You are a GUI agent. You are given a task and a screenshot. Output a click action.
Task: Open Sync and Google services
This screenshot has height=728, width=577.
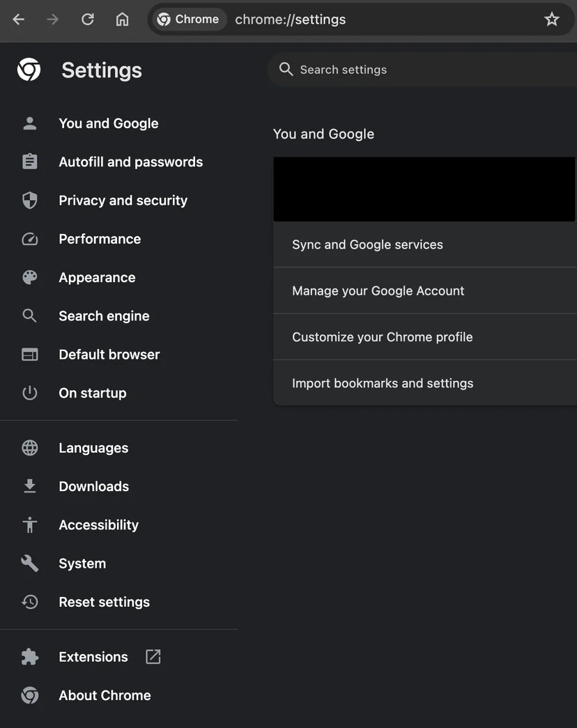[425, 245]
